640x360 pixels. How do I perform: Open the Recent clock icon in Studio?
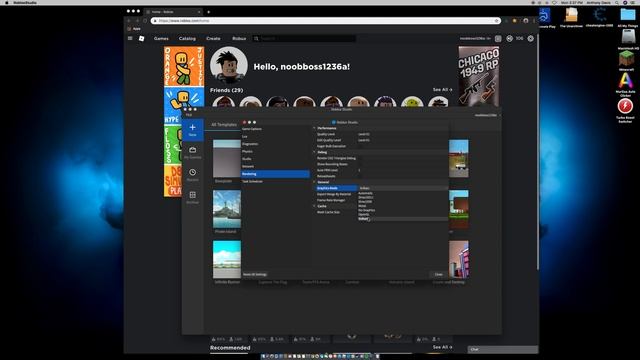pos(192,172)
